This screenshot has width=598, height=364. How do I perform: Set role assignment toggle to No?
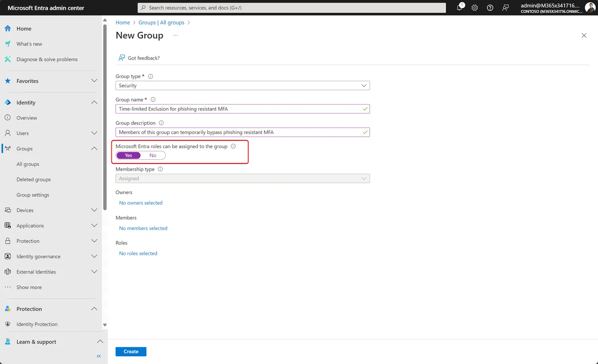(x=153, y=155)
